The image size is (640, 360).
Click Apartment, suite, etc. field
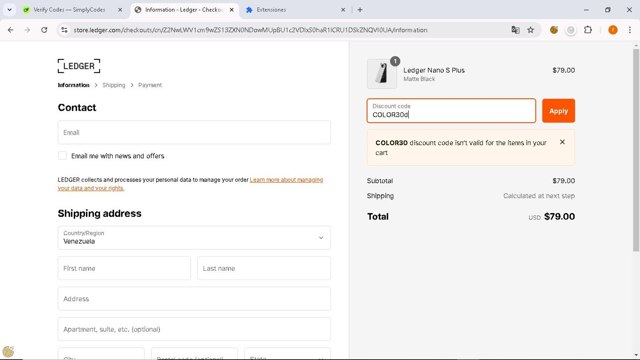[x=194, y=329]
